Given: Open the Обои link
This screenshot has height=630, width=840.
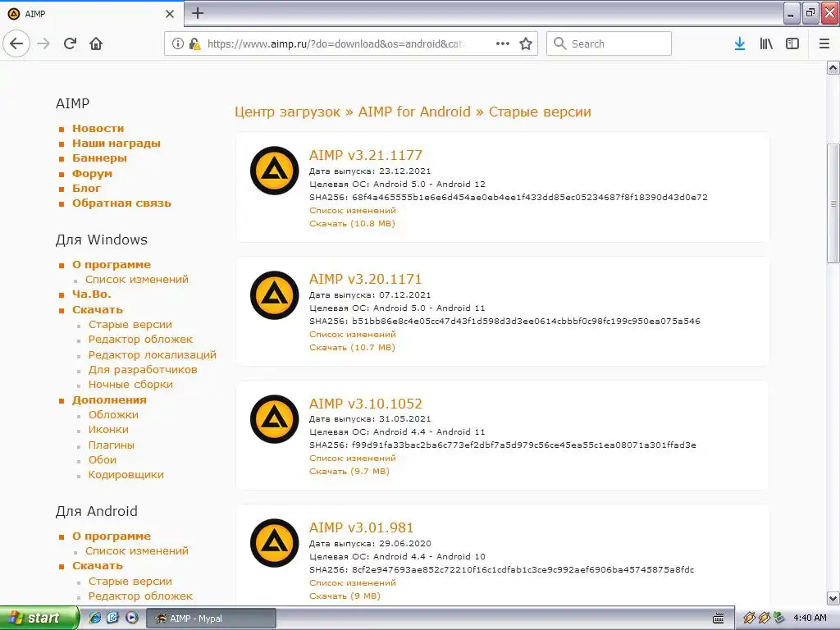Looking at the screenshot, I should (103, 459).
